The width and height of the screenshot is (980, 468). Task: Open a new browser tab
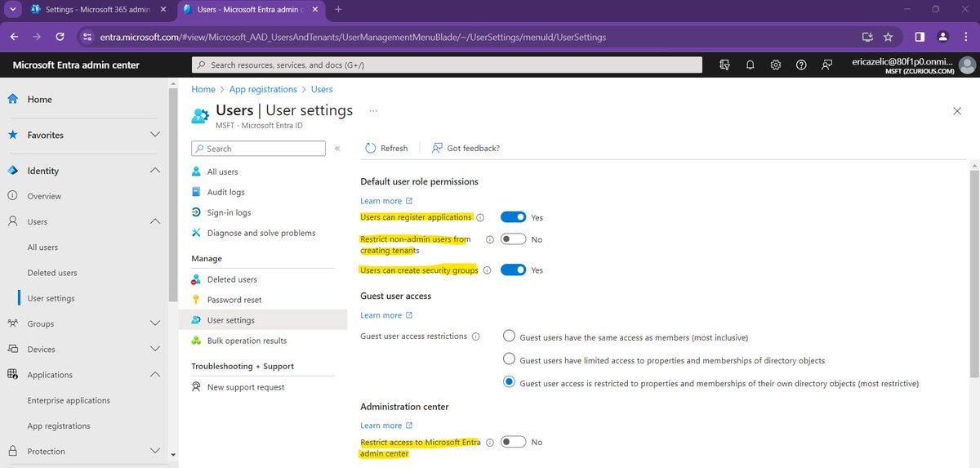[x=339, y=9]
